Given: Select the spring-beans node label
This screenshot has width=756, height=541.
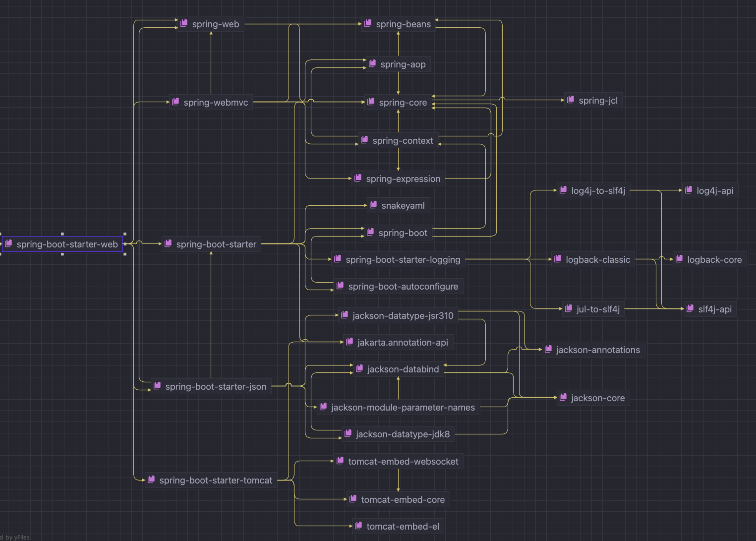Looking at the screenshot, I should tap(404, 24).
